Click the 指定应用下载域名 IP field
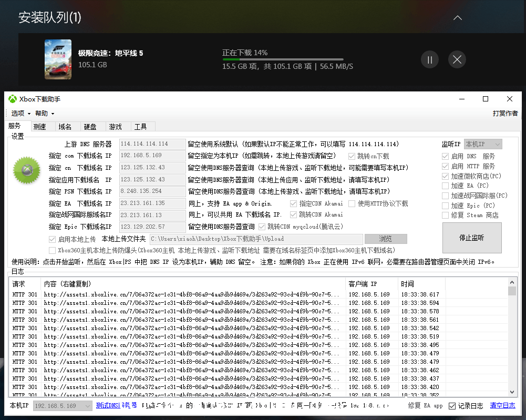This screenshot has height=420, width=526. [x=152, y=179]
